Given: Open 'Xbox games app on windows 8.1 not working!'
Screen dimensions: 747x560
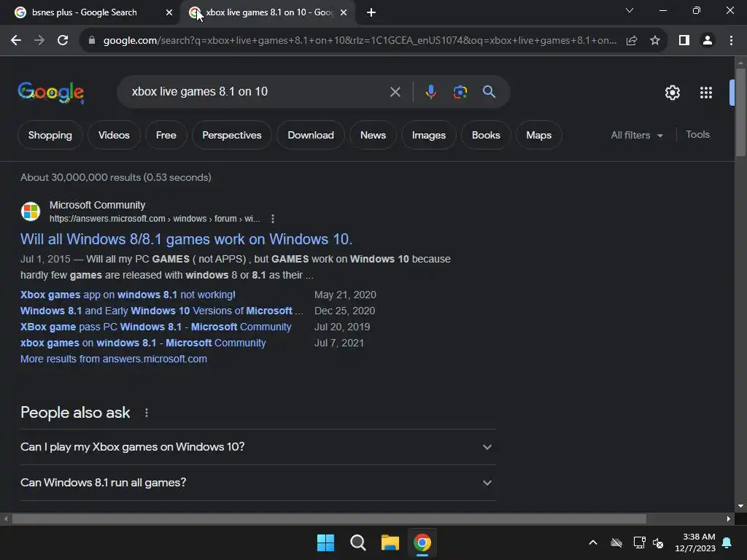Looking at the screenshot, I should (128, 295).
